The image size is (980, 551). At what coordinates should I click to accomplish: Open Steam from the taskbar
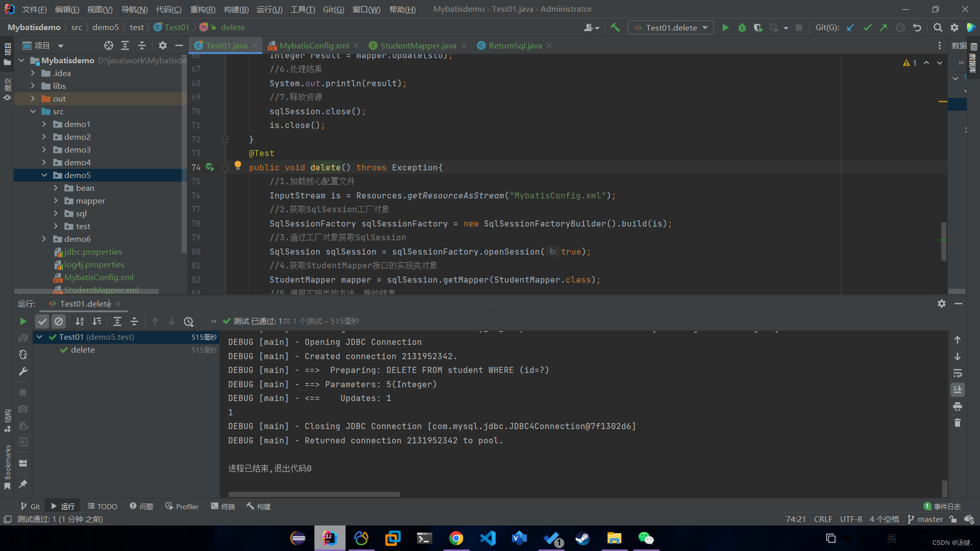pos(582,538)
